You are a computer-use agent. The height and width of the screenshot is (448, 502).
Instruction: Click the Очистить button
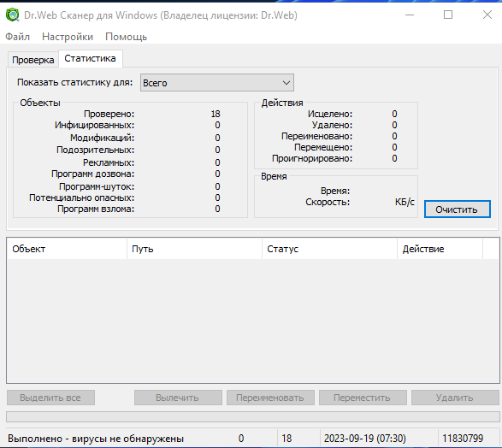click(458, 209)
